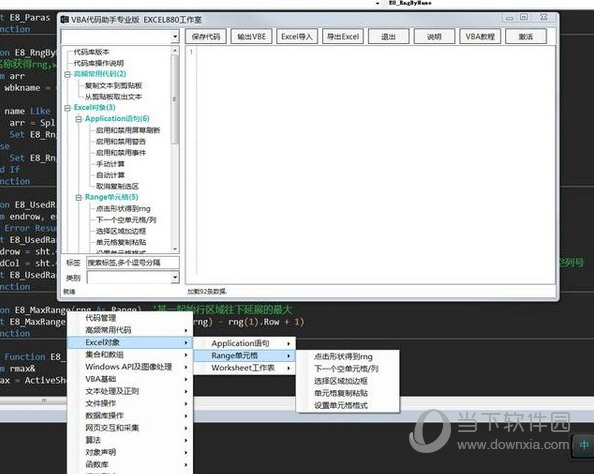Select 代码库操作说明 in the tree
The image size is (594, 474).
pyautogui.click(x=98, y=63)
